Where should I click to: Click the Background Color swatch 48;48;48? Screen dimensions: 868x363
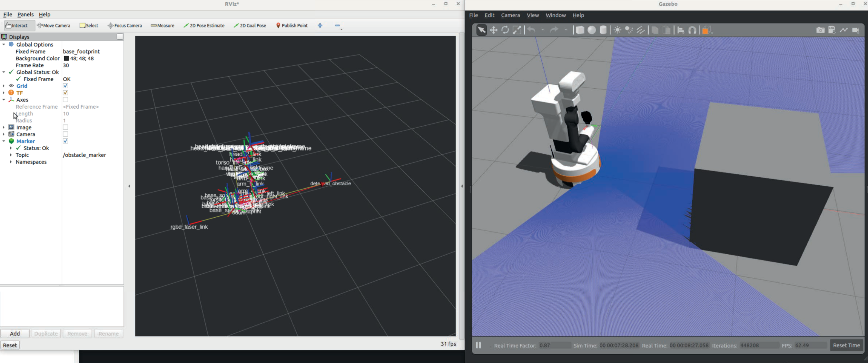tap(66, 58)
